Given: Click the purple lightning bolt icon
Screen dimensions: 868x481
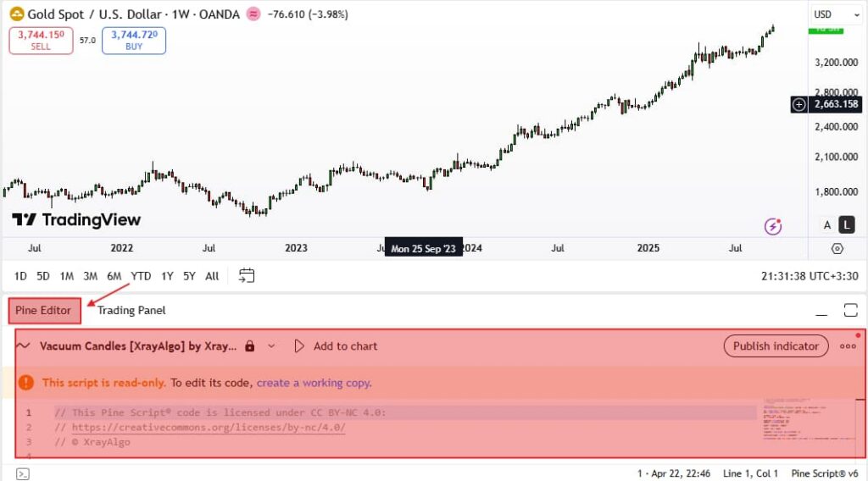Looking at the screenshot, I should coord(773,225).
